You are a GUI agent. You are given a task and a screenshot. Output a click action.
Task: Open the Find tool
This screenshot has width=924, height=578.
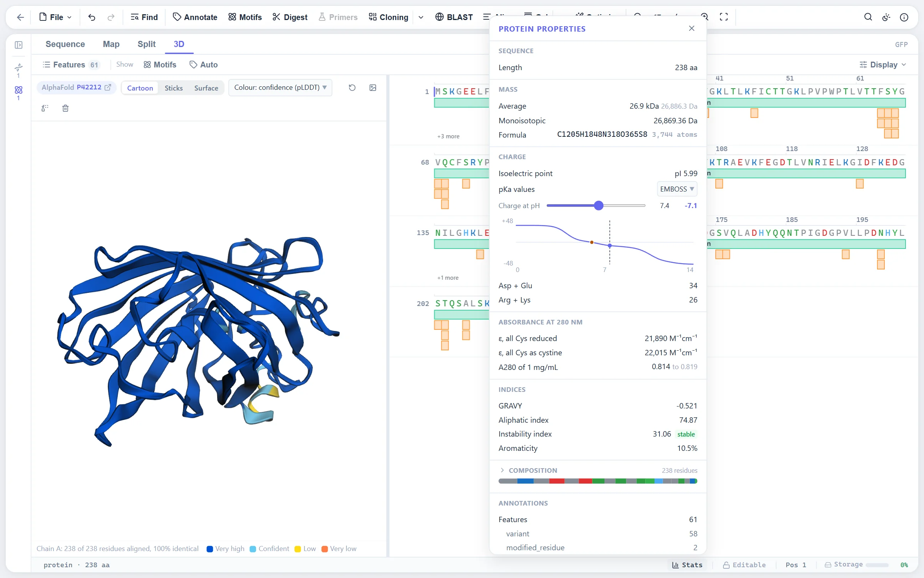coord(144,17)
